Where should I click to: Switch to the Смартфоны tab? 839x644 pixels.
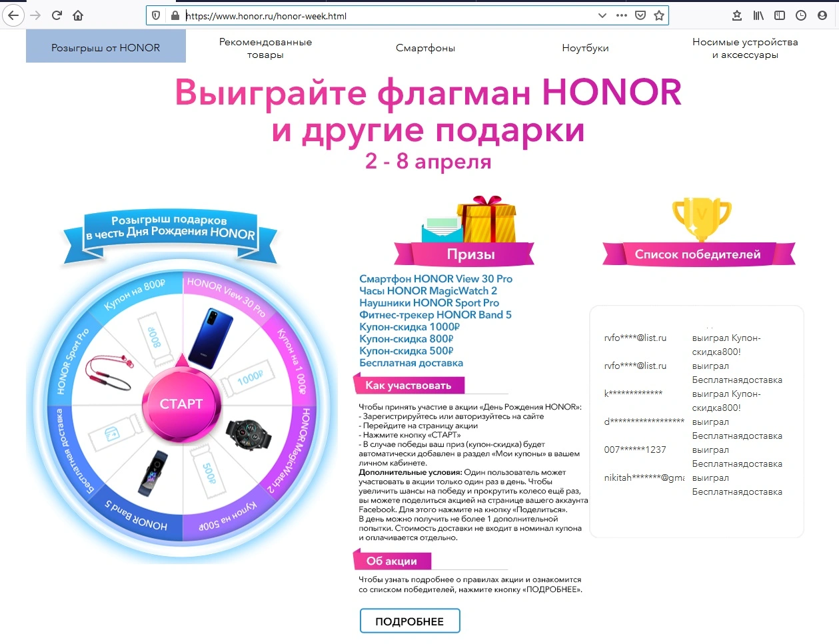[x=425, y=48]
